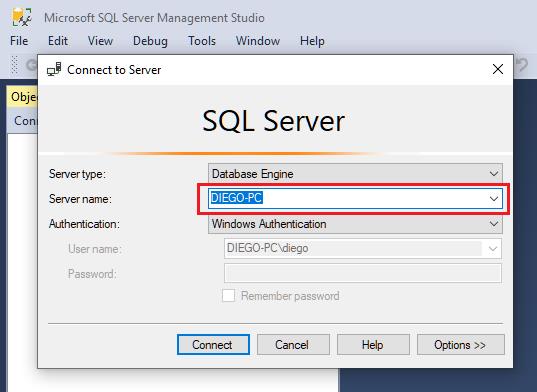
Task: Open the Debug menu
Action: pos(150,41)
